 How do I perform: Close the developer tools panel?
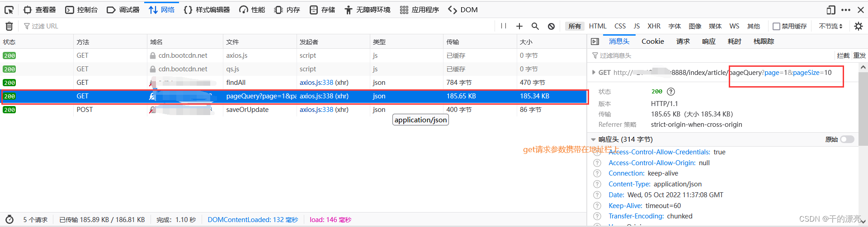coord(861,10)
